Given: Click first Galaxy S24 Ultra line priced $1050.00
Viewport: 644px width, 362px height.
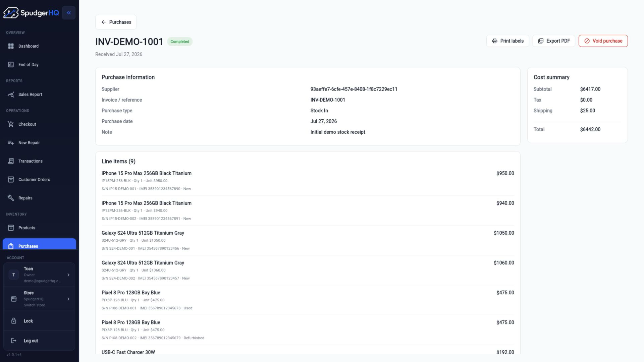Looking at the screenshot, I should [143, 233].
